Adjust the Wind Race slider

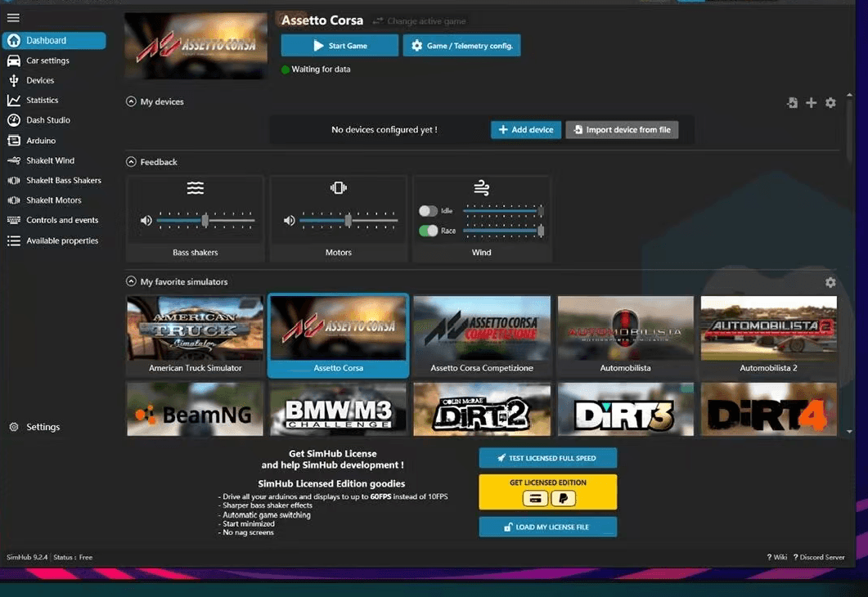click(x=503, y=231)
